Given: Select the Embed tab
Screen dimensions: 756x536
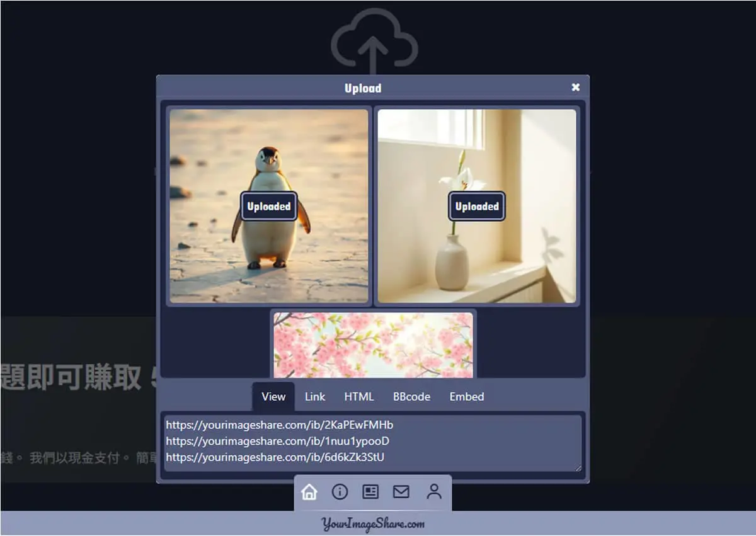Looking at the screenshot, I should coord(467,397).
